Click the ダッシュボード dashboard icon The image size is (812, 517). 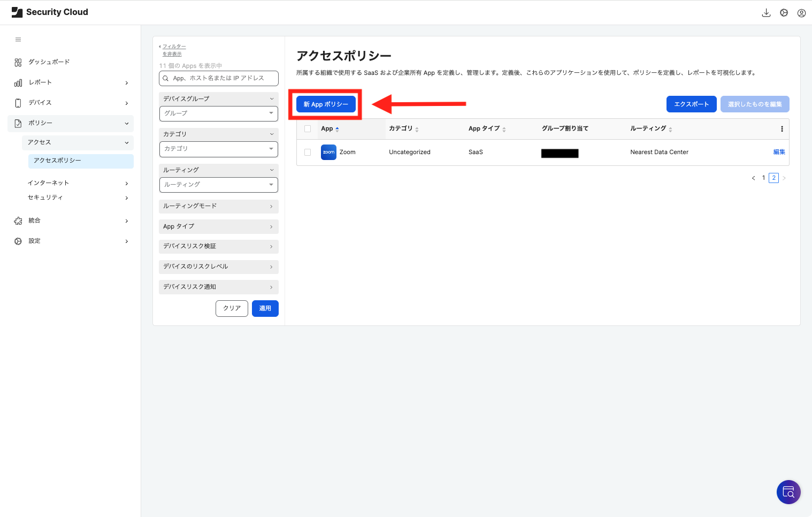18,62
